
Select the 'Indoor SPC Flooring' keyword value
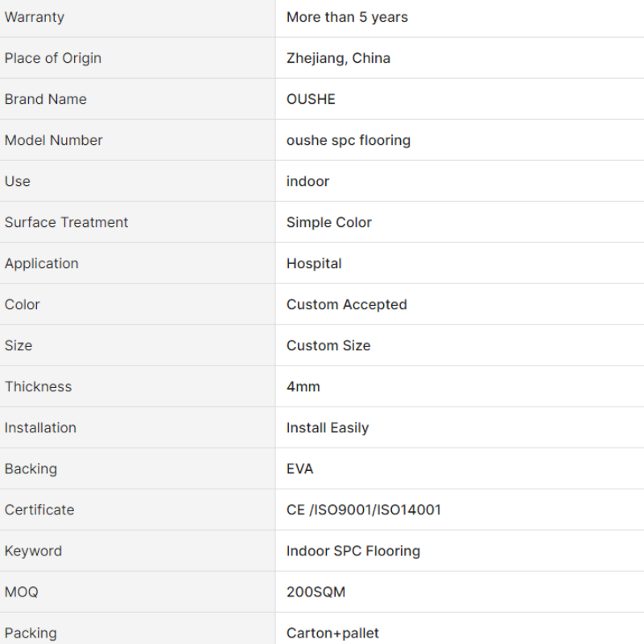(x=353, y=551)
